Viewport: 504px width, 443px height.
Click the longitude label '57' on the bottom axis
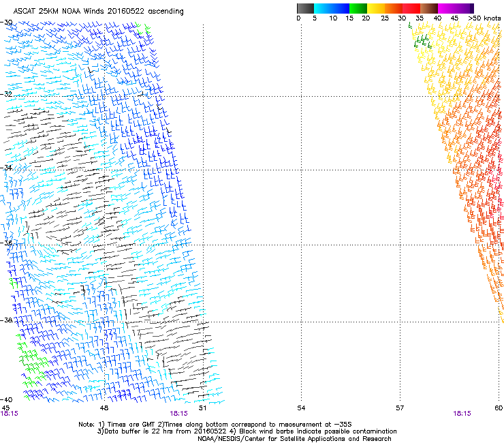click(x=400, y=408)
